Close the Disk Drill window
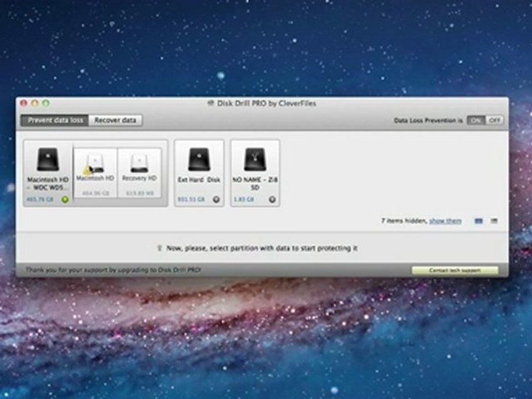 pyautogui.click(x=24, y=103)
